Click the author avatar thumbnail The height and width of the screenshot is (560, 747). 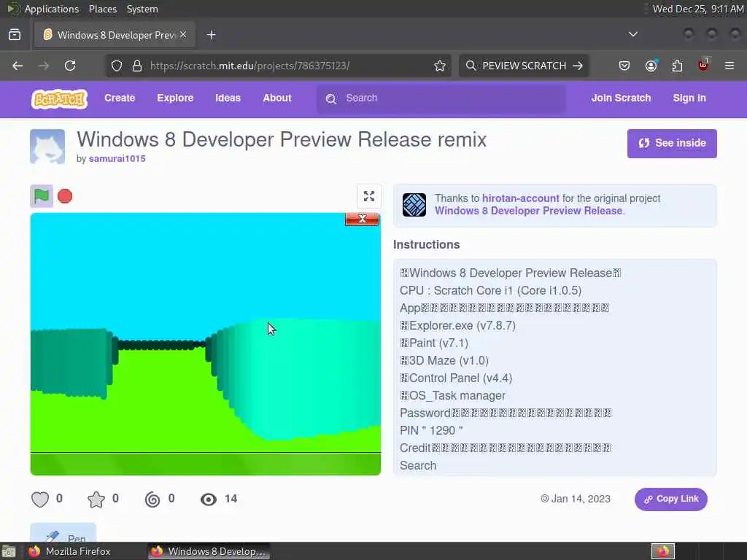pyautogui.click(x=47, y=147)
